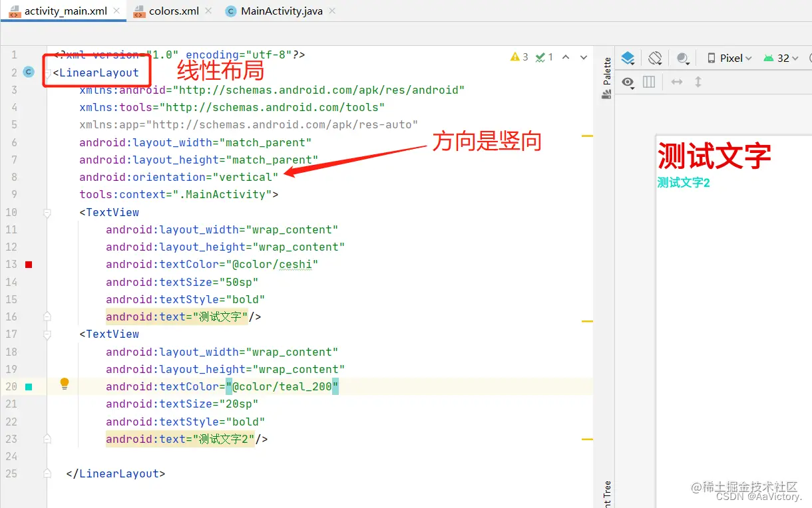Viewport: 812px width, 508px height.
Task: Open the teal color swatch on line 20
Action: click(29, 386)
